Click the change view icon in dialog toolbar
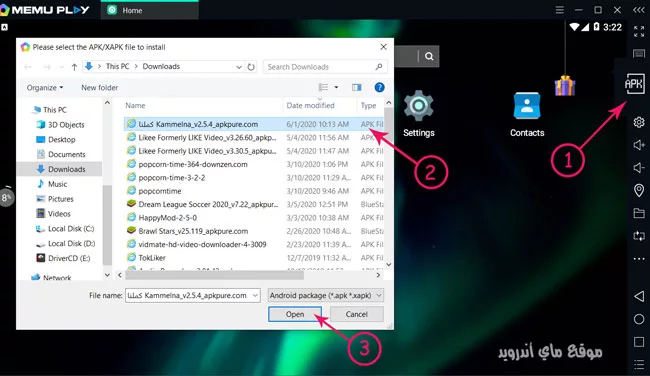Image resolution: width=650 pixels, height=376 pixels. [323, 87]
